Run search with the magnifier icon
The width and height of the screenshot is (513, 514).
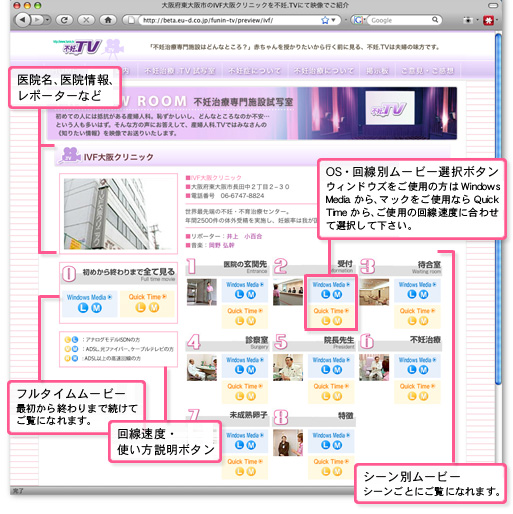point(435,20)
